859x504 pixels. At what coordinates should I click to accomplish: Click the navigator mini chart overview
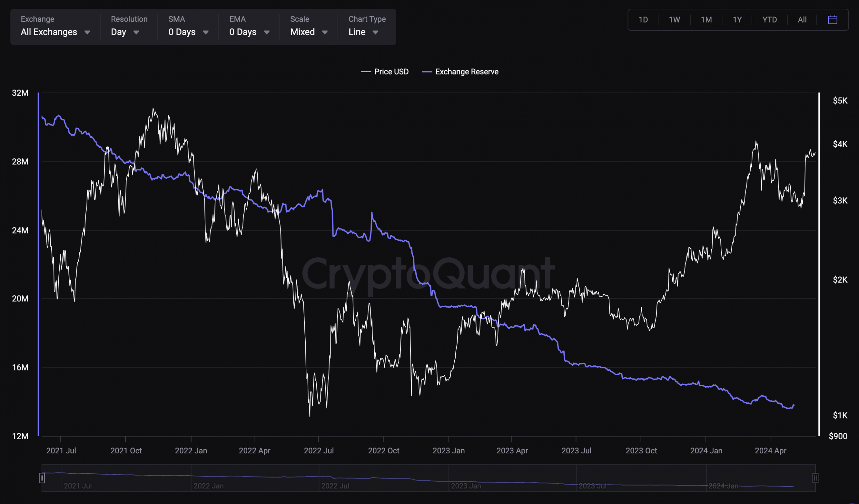[x=428, y=478]
